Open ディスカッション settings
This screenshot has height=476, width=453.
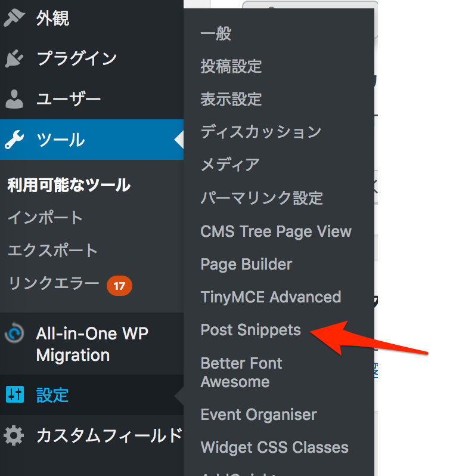tap(261, 132)
